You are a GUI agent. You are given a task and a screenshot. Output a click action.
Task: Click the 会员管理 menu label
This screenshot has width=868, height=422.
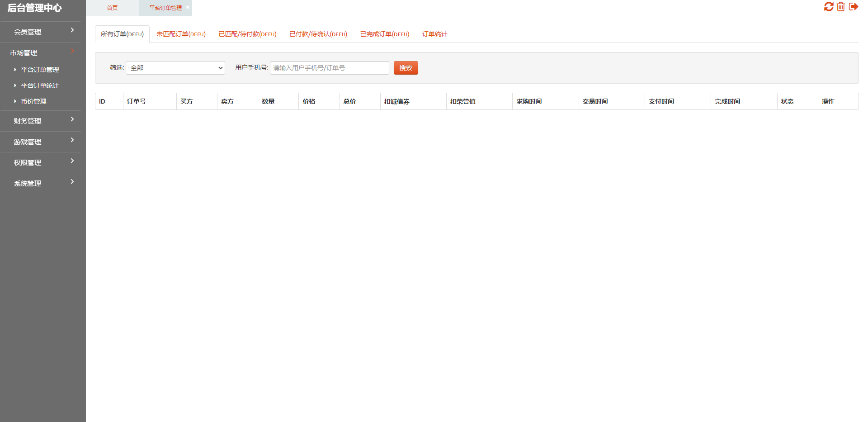click(x=28, y=32)
